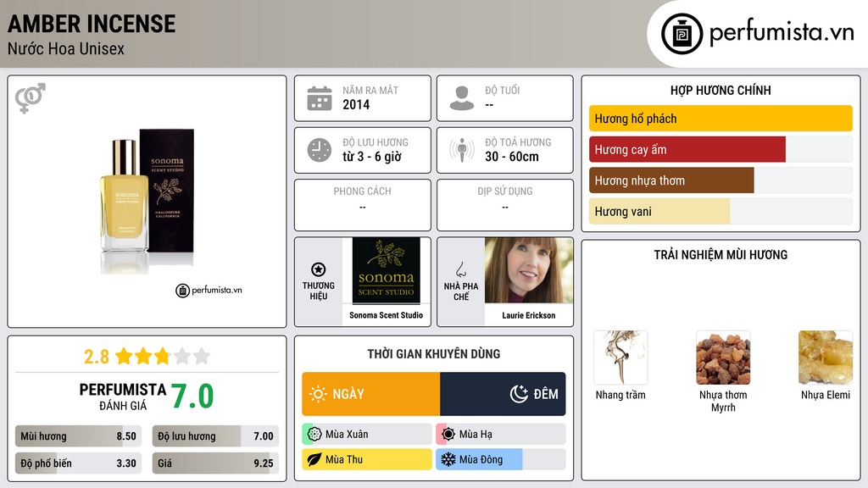
Task: Click the unisex gender symbol icon
Action: point(31,98)
